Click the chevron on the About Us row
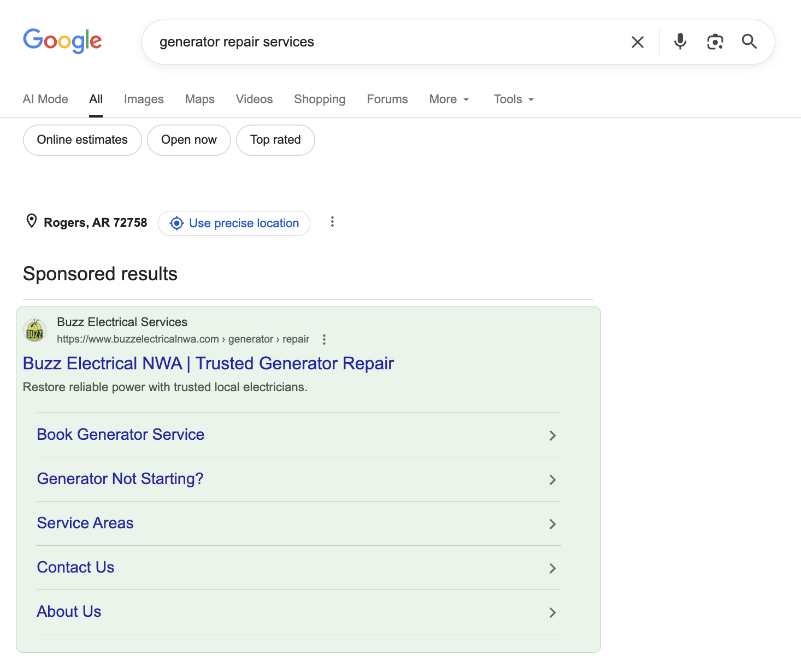The height and width of the screenshot is (672, 801). pos(552,612)
